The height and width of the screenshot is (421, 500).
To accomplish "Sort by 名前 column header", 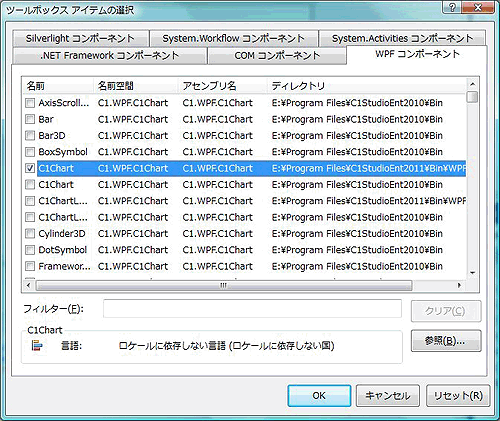I will click(x=58, y=86).
